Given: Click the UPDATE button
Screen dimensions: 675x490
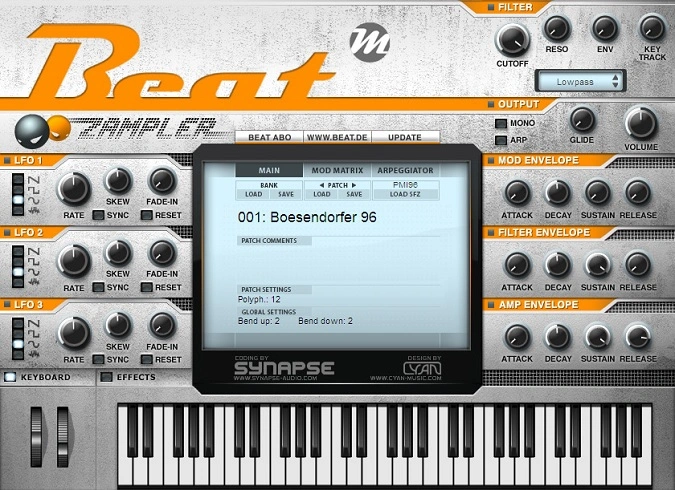Looking at the screenshot, I should tap(405, 137).
